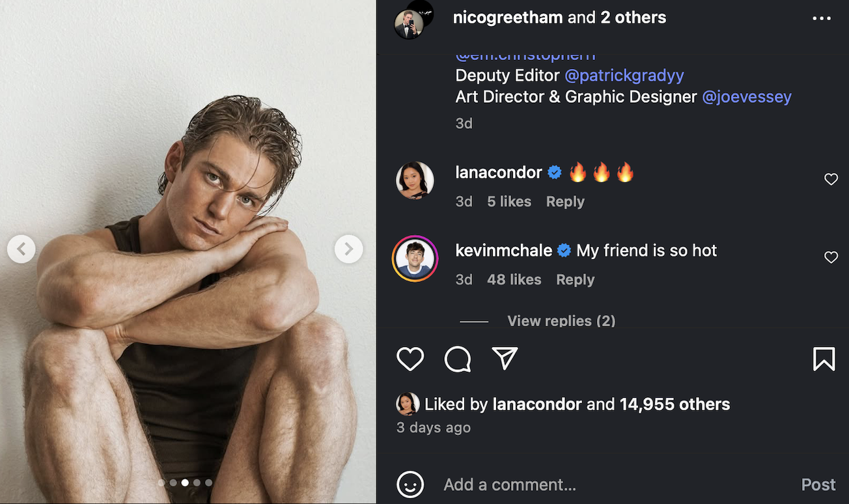
Task: Save post with the bookmark icon
Action: coord(824,359)
